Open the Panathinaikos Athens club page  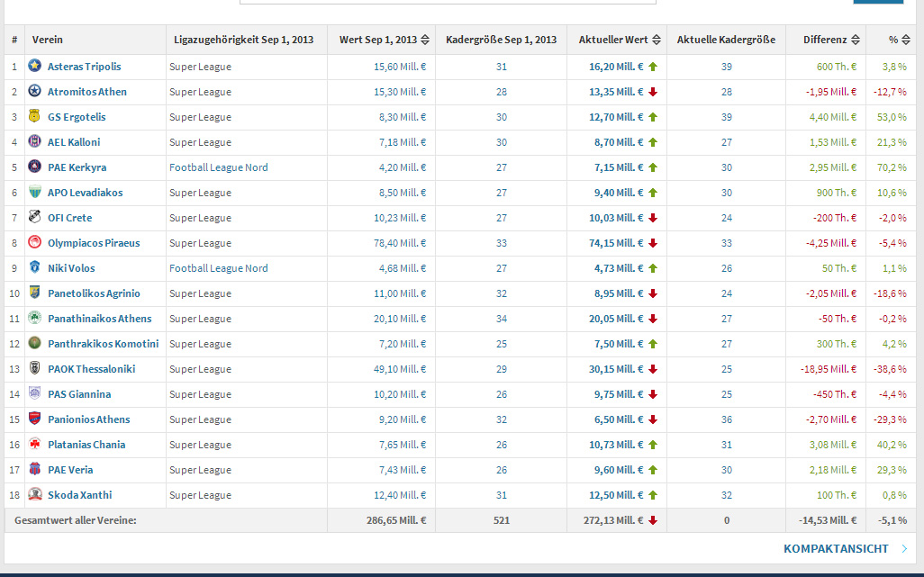tap(100, 319)
